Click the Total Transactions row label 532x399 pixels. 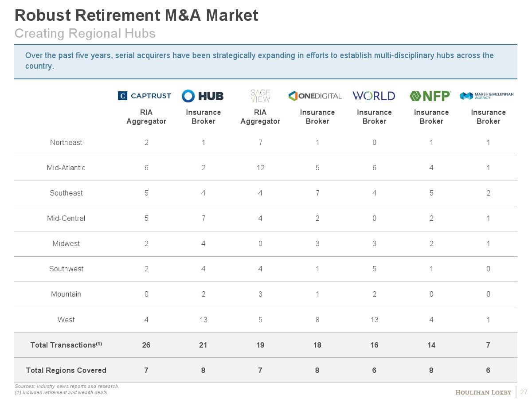66,345
